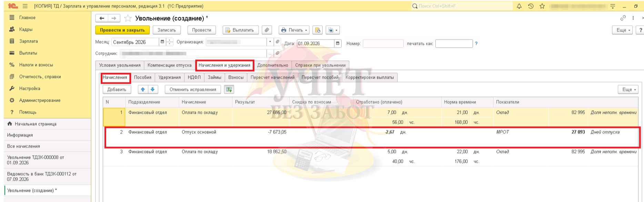This screenshot has height=202, width=644.
Task: Move selected row down with blue arrow
Action: click(x=152, y=89)
